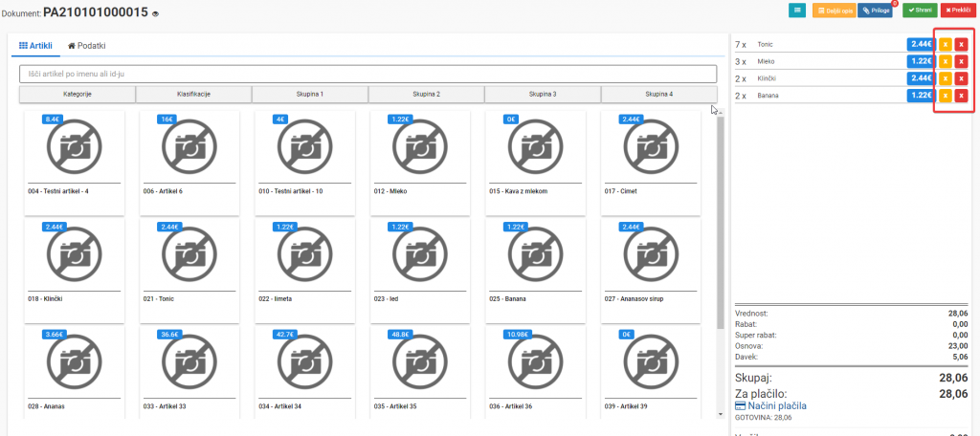Image resolution: width=980 pixels, height=436 pixels.
Task: Click the red x button for Klinčki
Action: (x=961, y=78)
